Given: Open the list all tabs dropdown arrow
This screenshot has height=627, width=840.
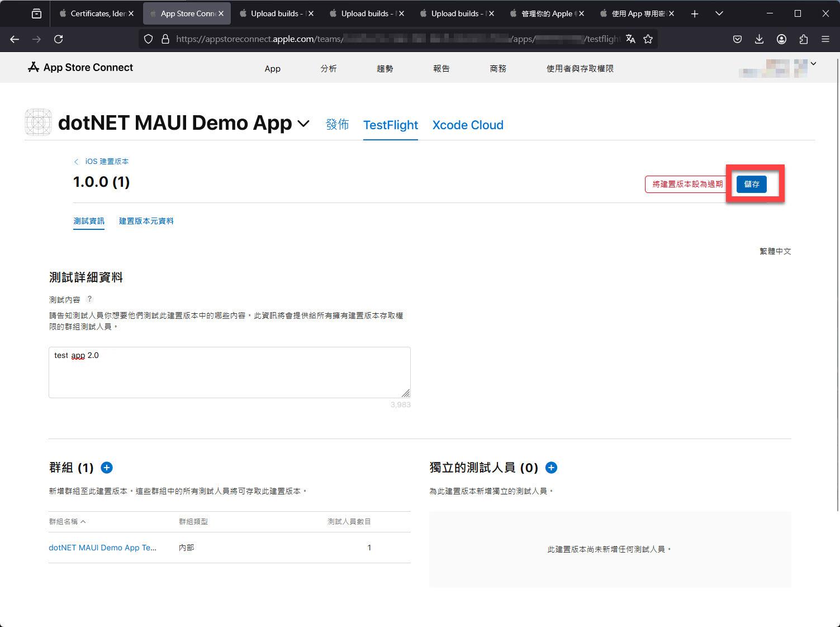Looking at the screenshot, I should pyautogui.click(x=719, y=13).
